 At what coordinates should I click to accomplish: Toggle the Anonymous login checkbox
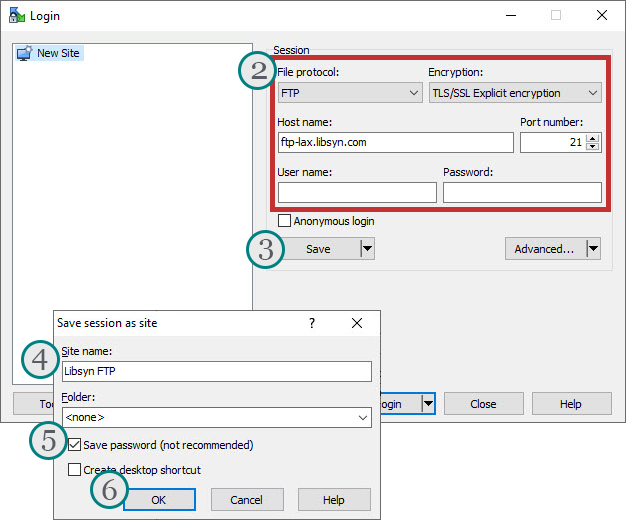coord(284,221)
